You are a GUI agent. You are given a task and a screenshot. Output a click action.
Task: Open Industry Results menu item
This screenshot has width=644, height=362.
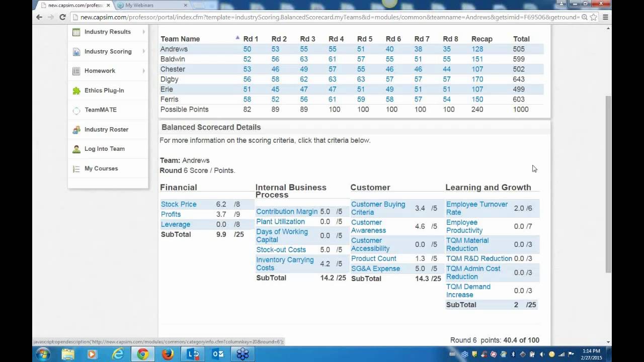(108, 32)
